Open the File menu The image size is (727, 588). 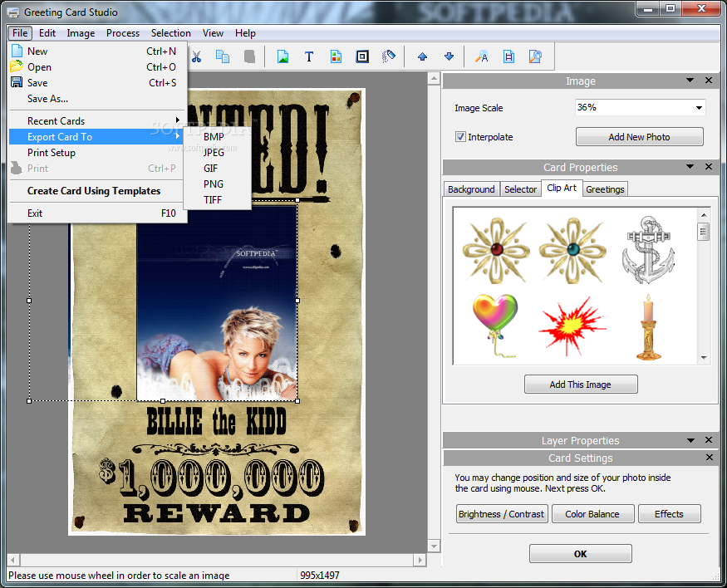(x=19, y=33)
